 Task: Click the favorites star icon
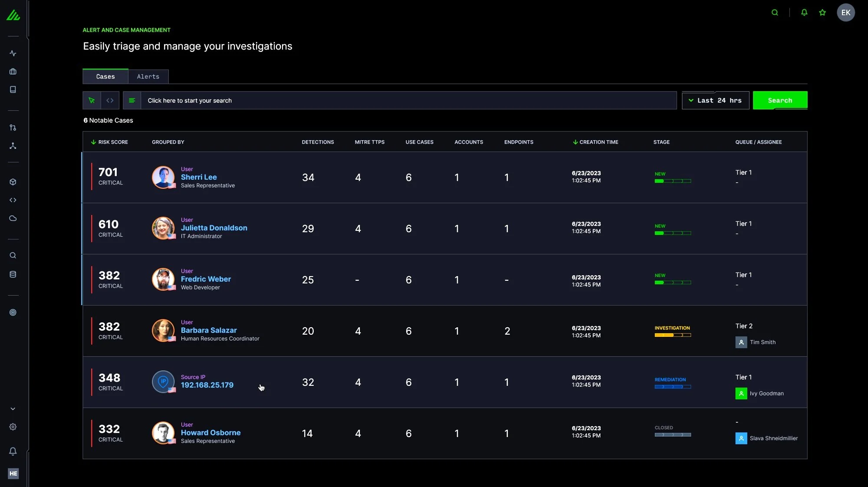(822, 13)
